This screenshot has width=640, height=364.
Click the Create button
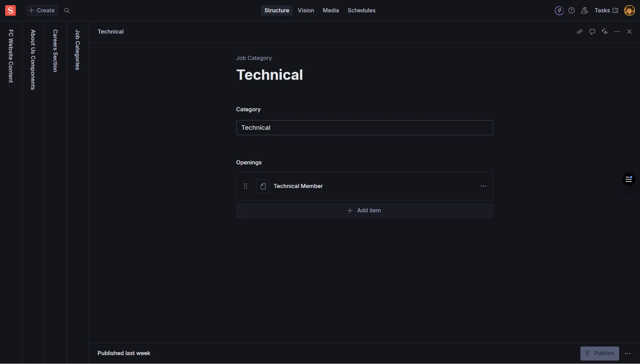(42, 11)
